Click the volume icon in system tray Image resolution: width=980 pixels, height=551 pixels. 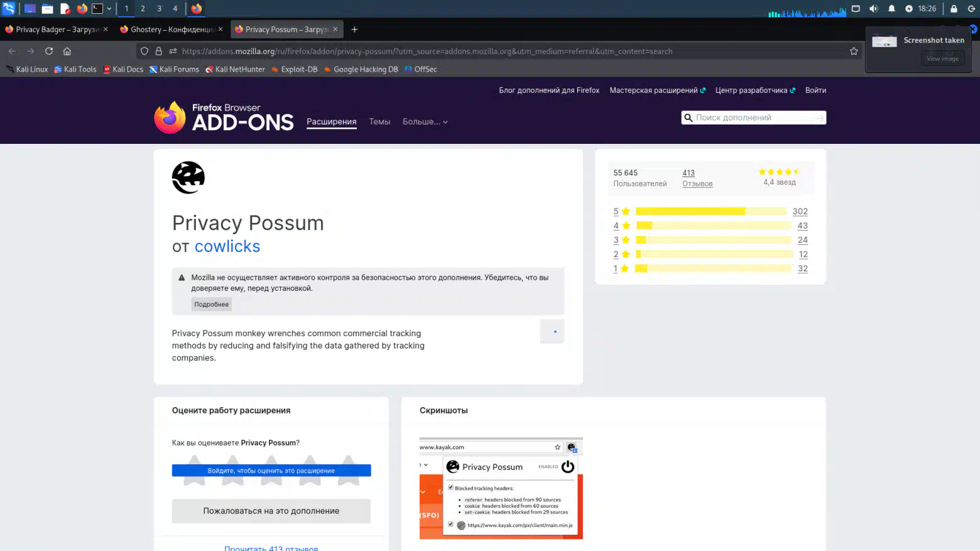873,9
